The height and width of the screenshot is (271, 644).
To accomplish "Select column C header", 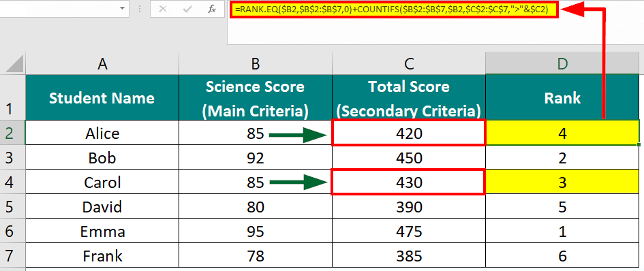I will 409,64.
